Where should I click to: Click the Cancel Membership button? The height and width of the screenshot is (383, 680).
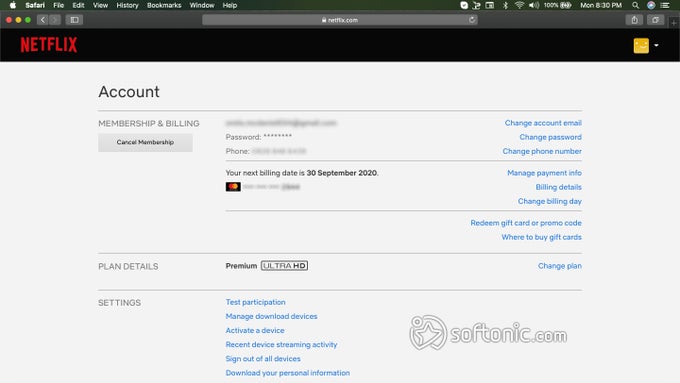pyautogui.click(x=145, y=142)
